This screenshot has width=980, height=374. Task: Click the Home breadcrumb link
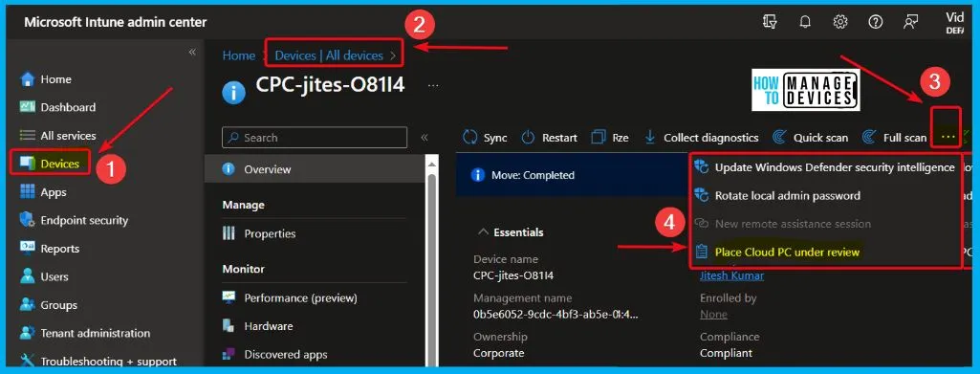point(239,55)
